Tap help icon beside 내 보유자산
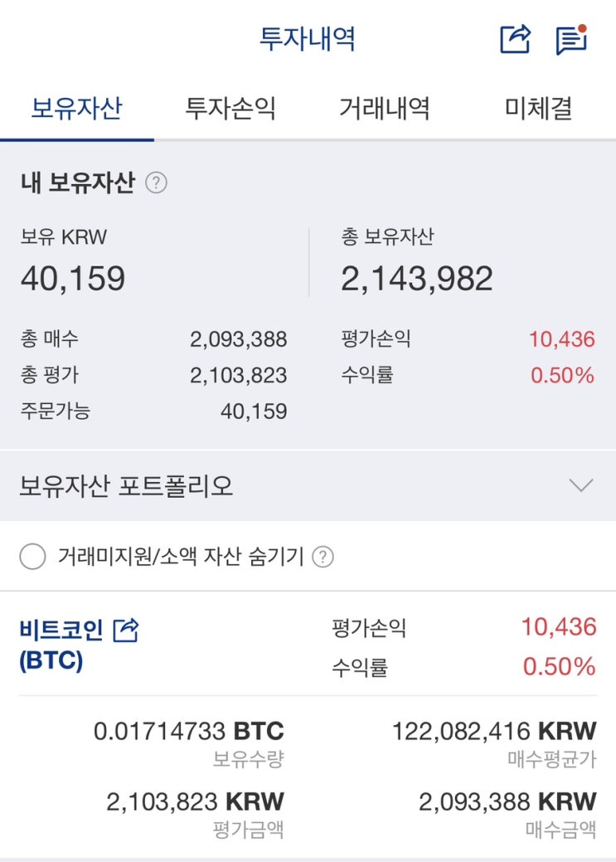This screenshot has width=616, height=862. pos(156,183)
